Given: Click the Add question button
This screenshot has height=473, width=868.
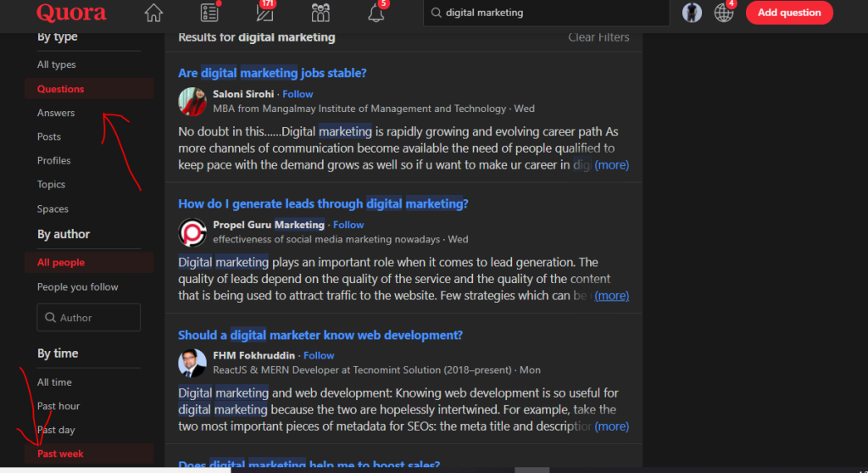Looking at the screenshot, I should (x=789, y=13).
